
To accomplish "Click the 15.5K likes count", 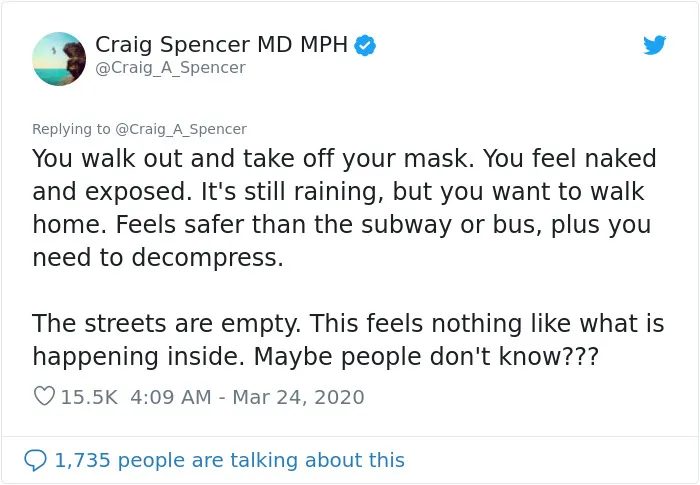I will point(89,397).
